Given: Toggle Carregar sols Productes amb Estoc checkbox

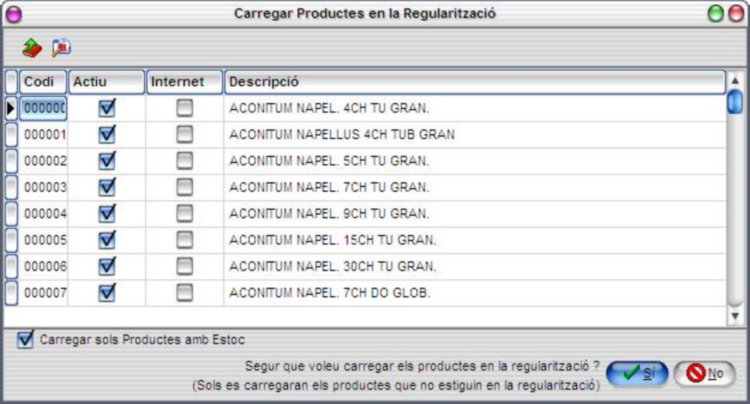Looking at the screenshot, I should pyautogui.click(x=25, y=339).
